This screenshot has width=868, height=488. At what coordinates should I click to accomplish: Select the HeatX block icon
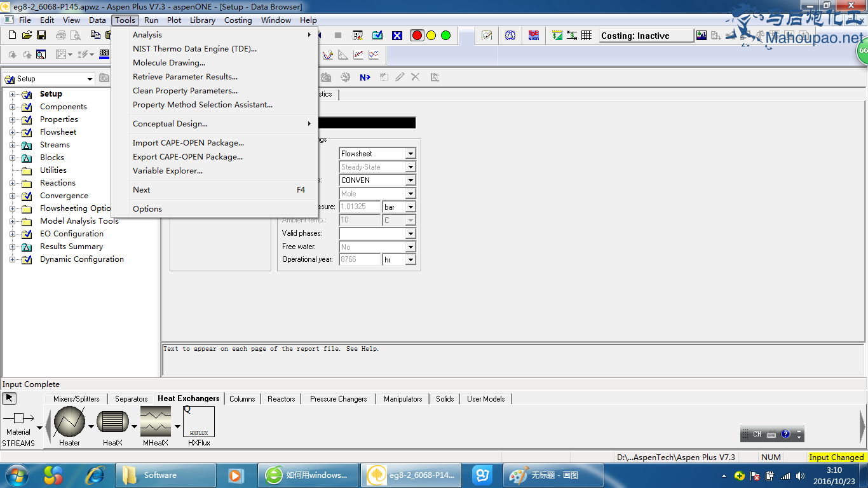[x=112, y=422]
